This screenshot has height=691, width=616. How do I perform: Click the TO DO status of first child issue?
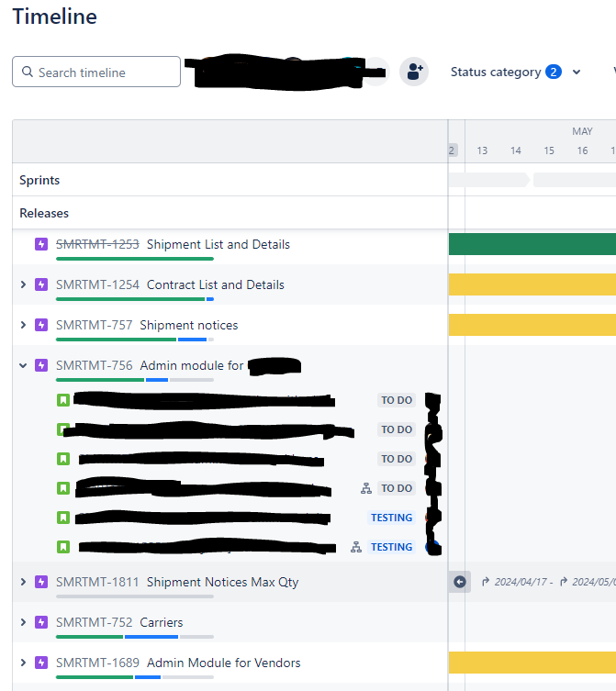(397, 400)
